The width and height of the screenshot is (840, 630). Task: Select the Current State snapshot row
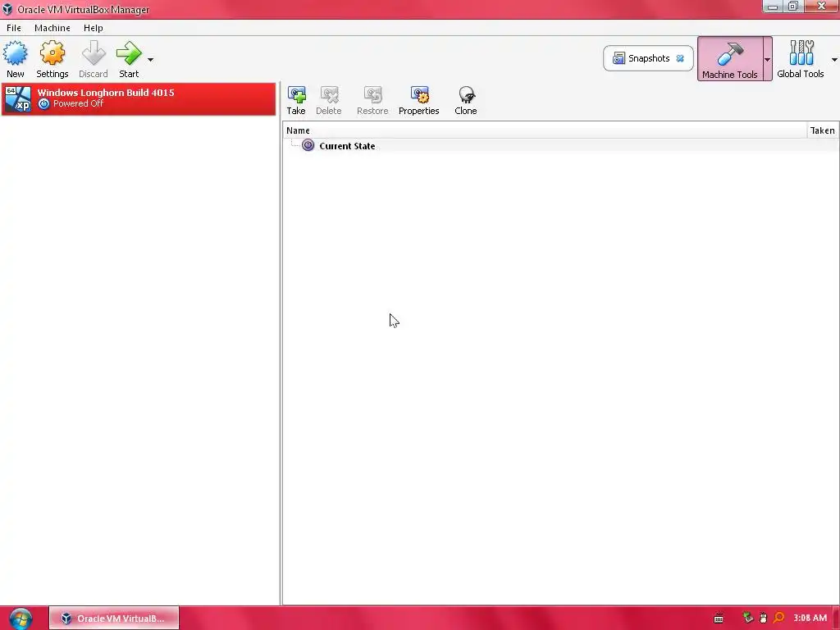[560, 146]
